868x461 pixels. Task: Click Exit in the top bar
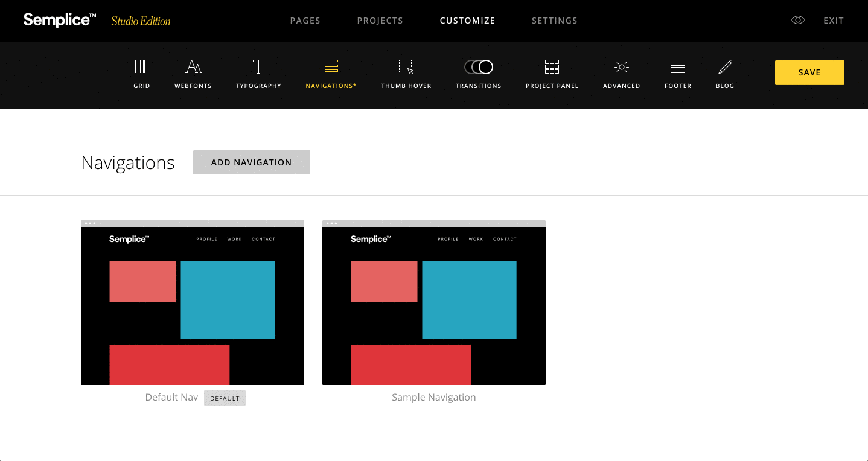[834, 21]
